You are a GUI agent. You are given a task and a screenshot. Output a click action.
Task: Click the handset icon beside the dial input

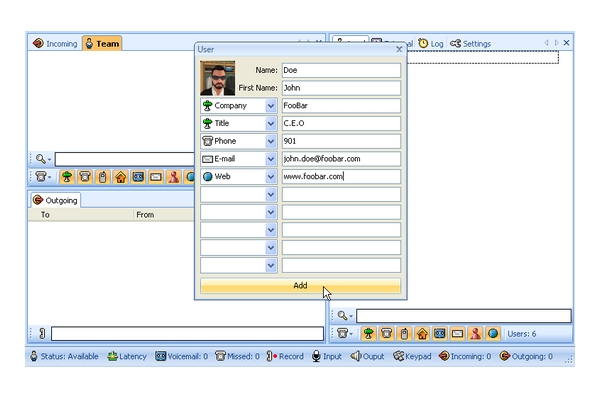pyautogui.click(x=42, y=334)
